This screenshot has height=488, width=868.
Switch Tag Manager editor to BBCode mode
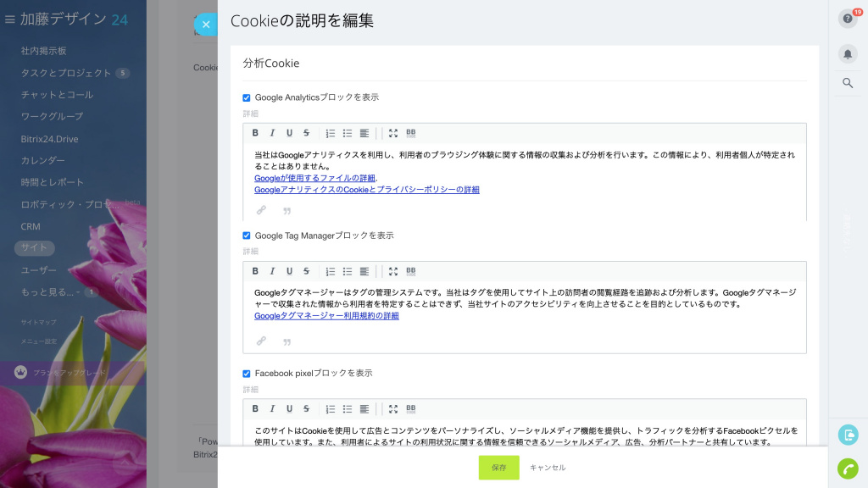point(411,271)
